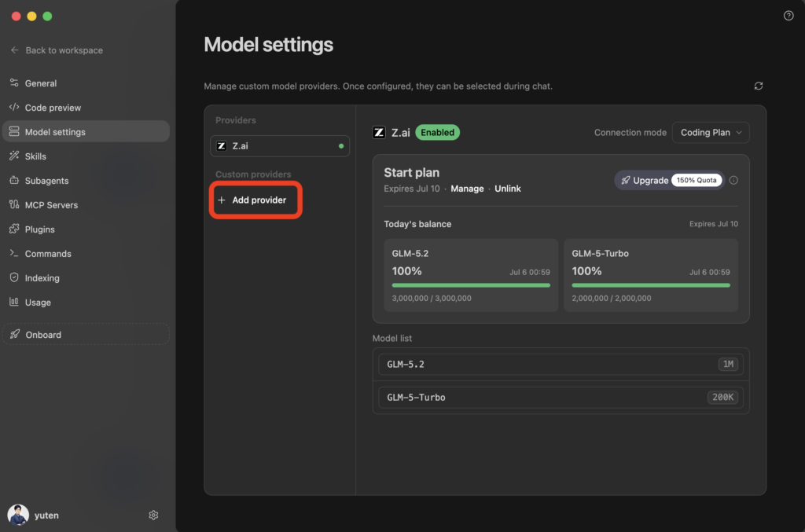The image size is (805, 532).
Task: Click the Subagents robot icon
Action: point(14,180)
